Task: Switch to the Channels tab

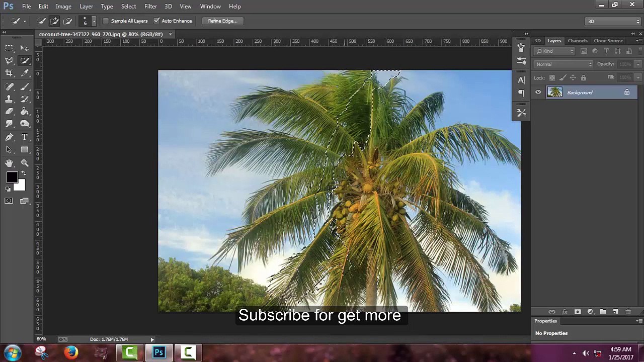Action: [578, 41]
